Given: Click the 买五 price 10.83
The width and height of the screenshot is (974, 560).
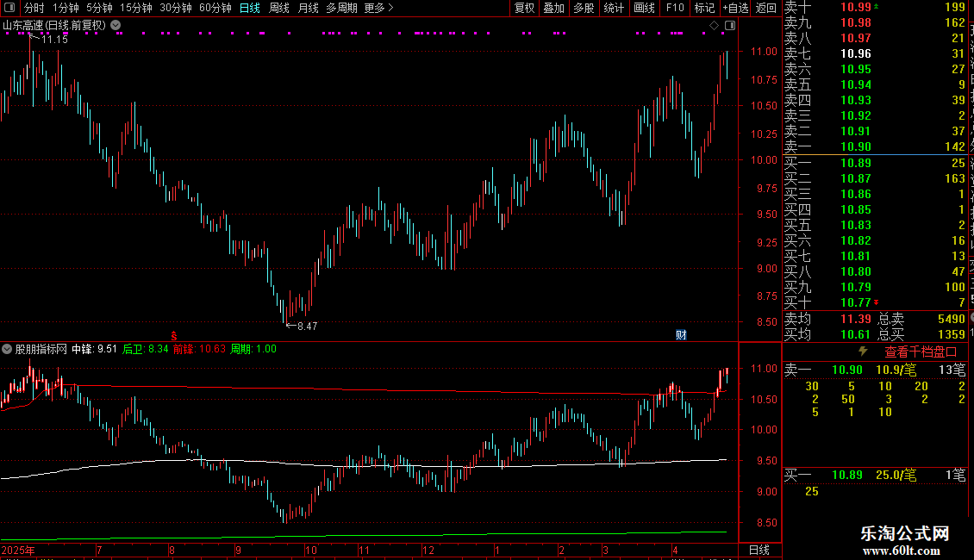Looking at the screenshot, I should click(x=855, y=225).
